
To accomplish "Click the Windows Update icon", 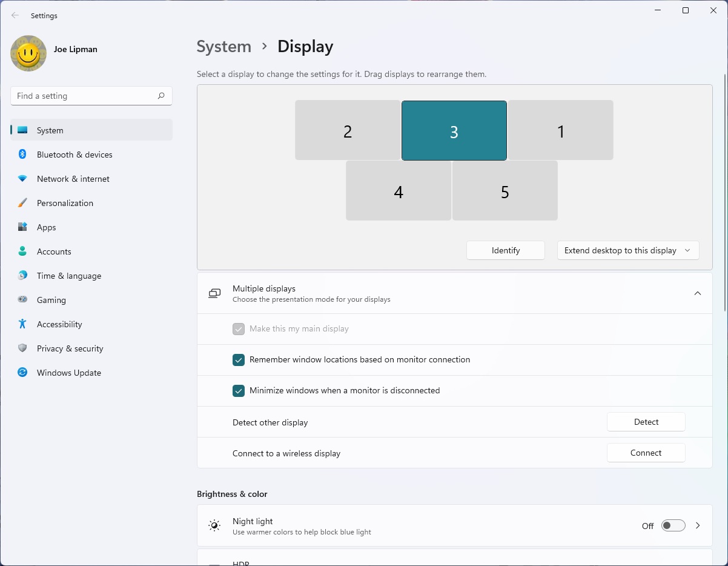I will click(22, 373).
